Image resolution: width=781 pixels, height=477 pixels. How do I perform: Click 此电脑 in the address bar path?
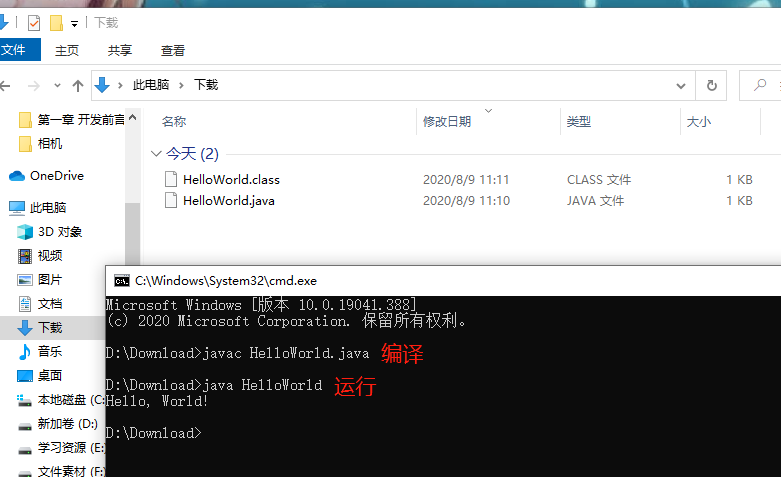(151, 85)
